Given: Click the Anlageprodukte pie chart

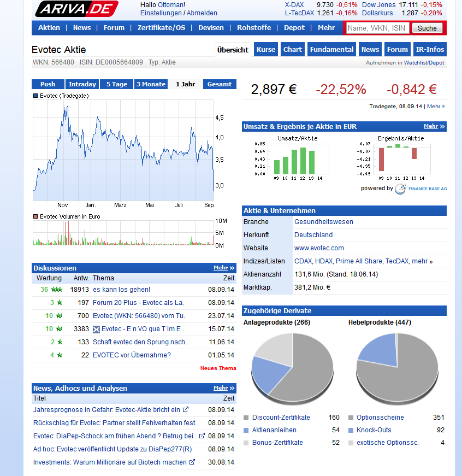Looking at the screenshot, I should click(292, 368).
